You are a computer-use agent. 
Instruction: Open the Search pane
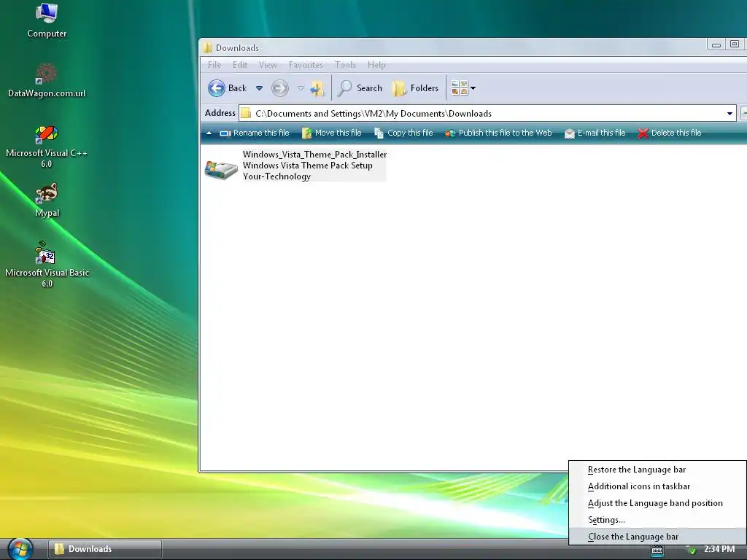[360, 88]
